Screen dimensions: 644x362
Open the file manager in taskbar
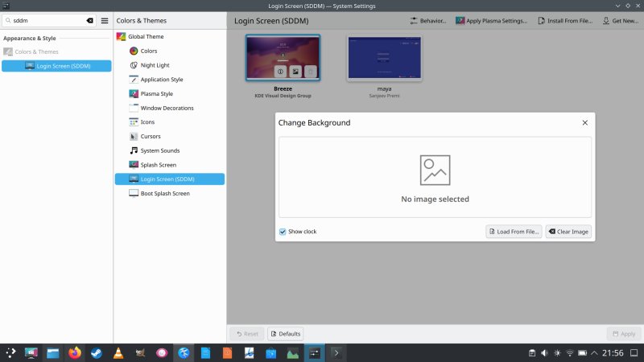[53, 353]
